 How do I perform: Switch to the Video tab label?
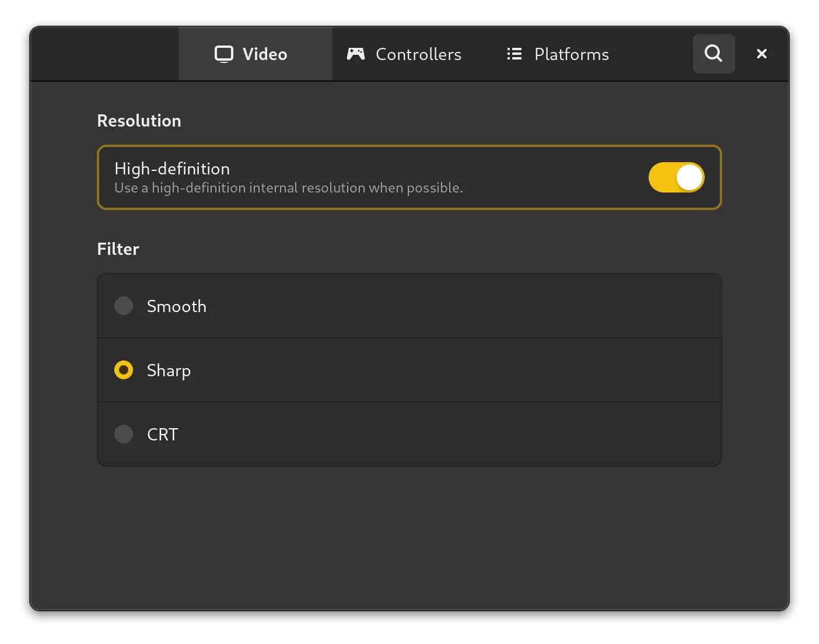265,54
